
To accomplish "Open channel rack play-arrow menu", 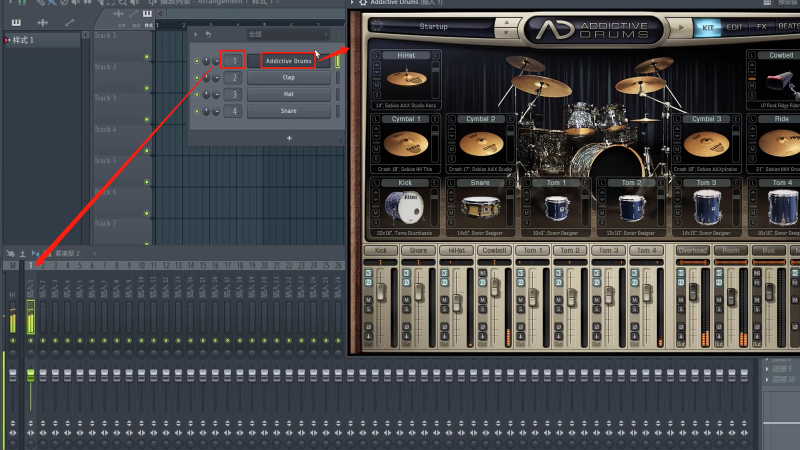I will [195, 34].
